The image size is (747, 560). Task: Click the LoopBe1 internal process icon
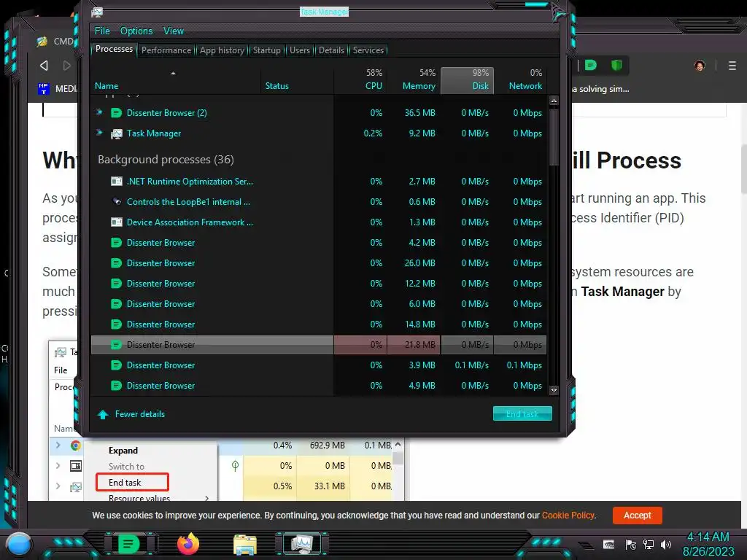point(116,201)
